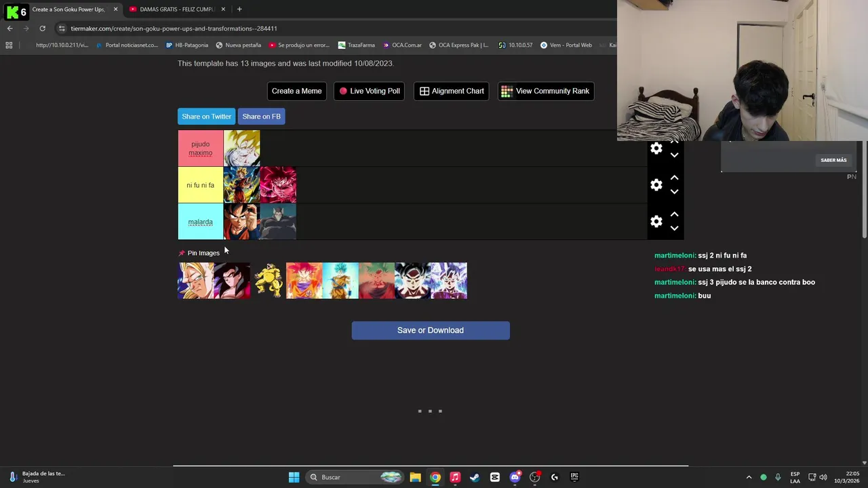The width and height of the screenshot is (868, 488).
Task: Open Google Chrome from taskbar
Action: (435, 477)
